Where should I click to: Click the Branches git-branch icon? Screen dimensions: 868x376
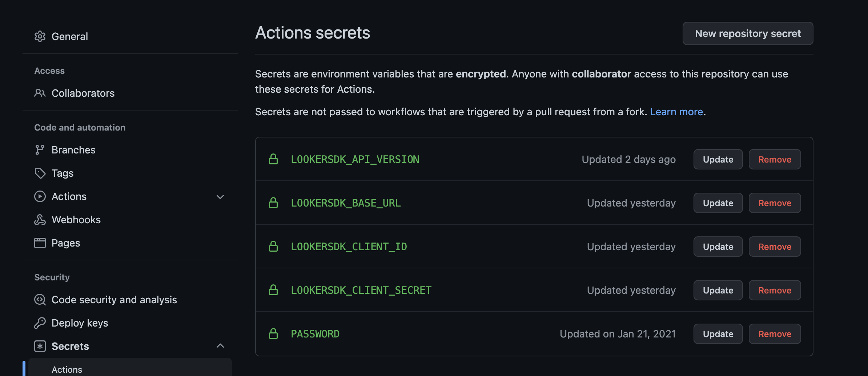click(40, 150)
